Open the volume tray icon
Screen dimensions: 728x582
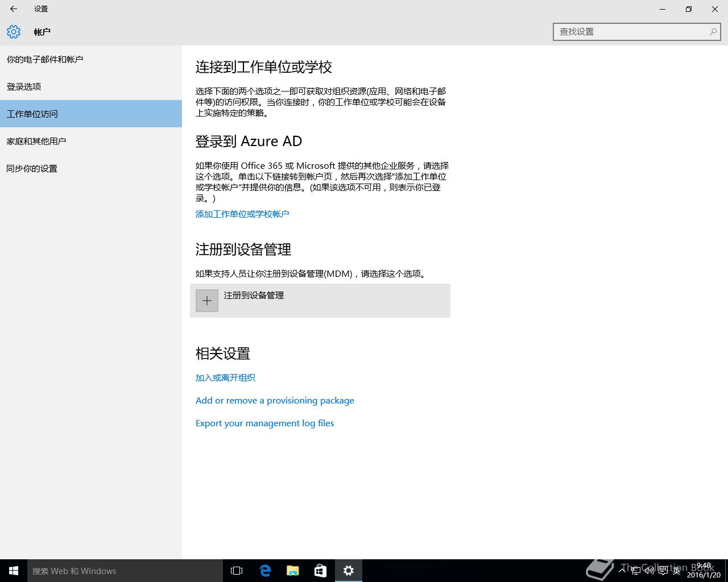pyautogui.click(x=650, y=571)
